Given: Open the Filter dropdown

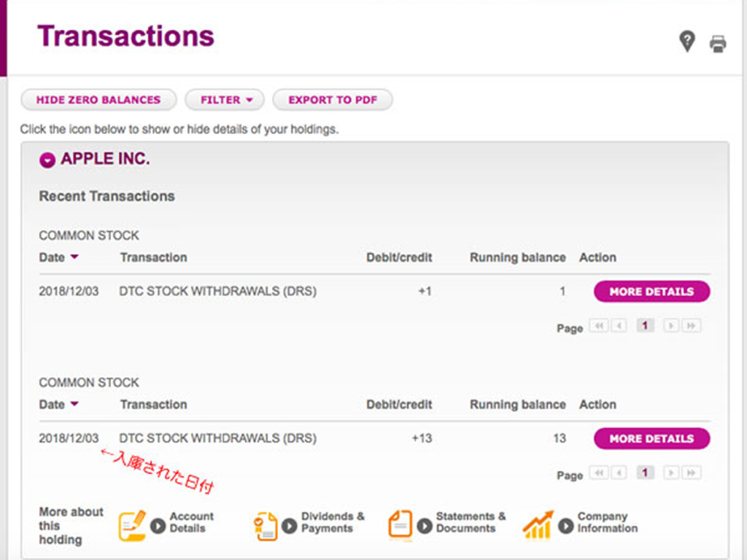Looking at the screenshot, I should (x=225, y=100).
